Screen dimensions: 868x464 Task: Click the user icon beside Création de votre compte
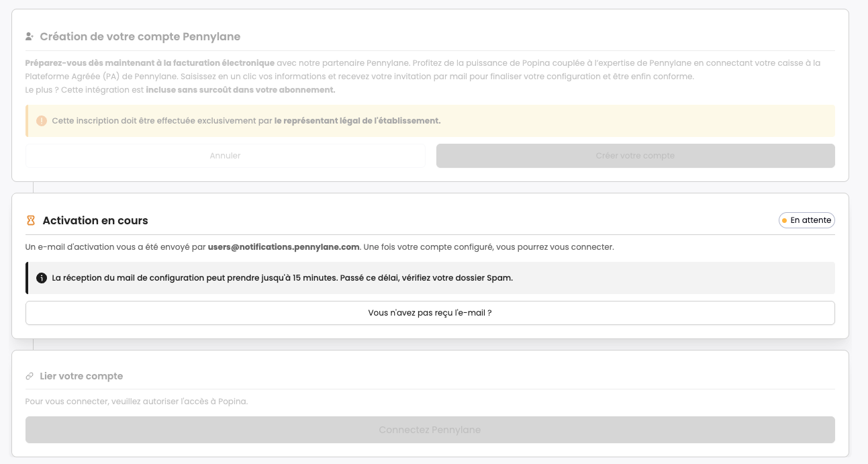[x=30, y=36]
